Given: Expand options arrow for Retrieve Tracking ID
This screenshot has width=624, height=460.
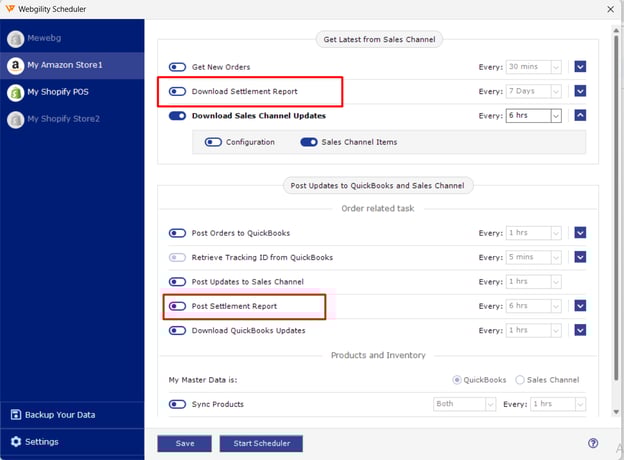Looking at the screenshot, I should 580,257.
